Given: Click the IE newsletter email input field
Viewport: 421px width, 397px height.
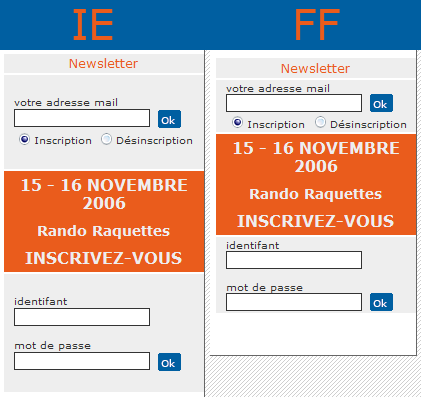Looking at the screenshot, I should 82,118.
